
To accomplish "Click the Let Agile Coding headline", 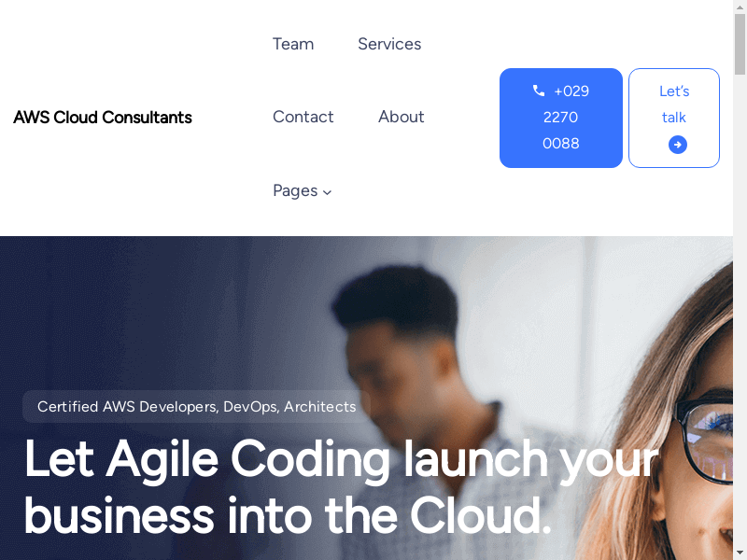I will click(x=341, y=487).
